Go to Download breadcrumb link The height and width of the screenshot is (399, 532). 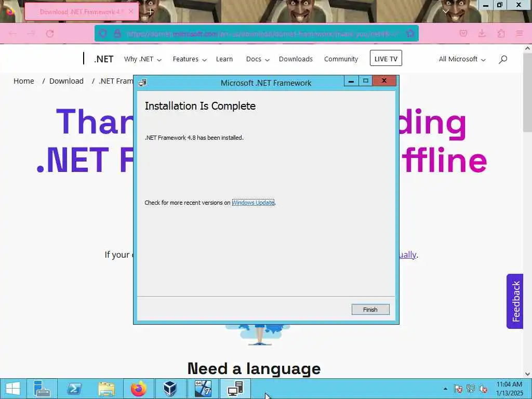[66, 81]
